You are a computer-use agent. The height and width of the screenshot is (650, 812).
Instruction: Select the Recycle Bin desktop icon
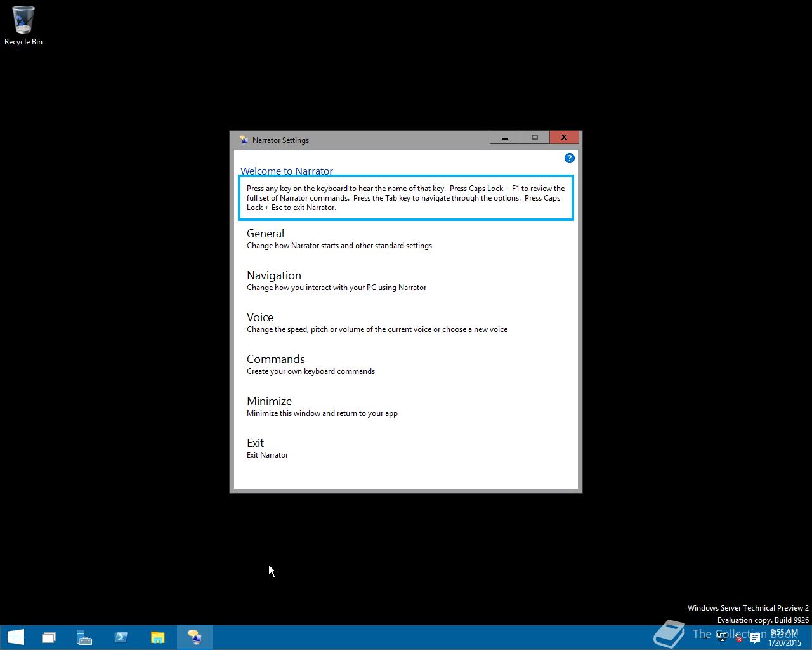[23, 26]
